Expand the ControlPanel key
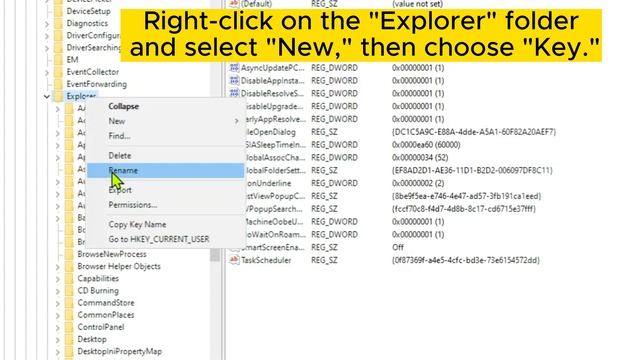Screen dimensions: 640x360 point(58,328)
